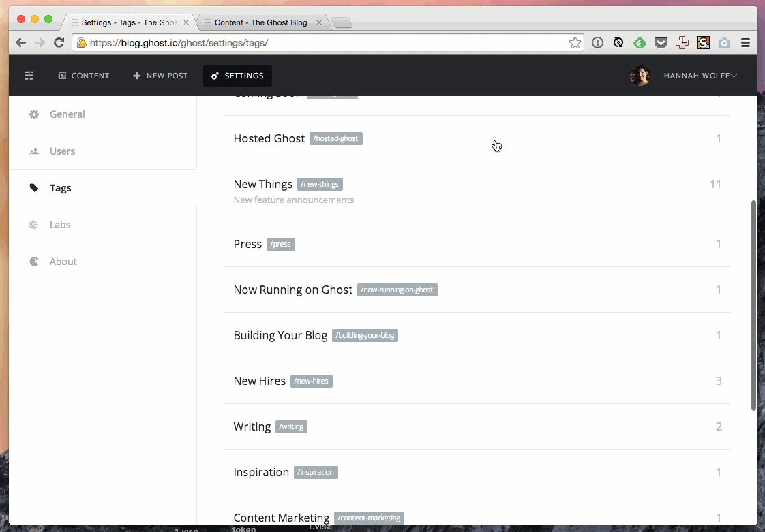Viewport: 765px width, 532px height.
Task: Click post count 3 for New Hires
Action: click(719, 381)
